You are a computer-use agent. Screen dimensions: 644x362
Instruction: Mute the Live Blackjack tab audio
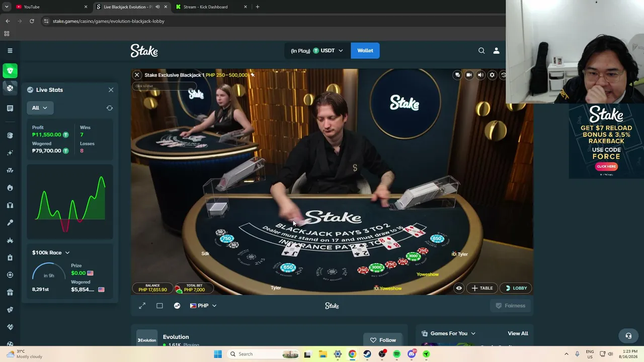coord(157,7)
